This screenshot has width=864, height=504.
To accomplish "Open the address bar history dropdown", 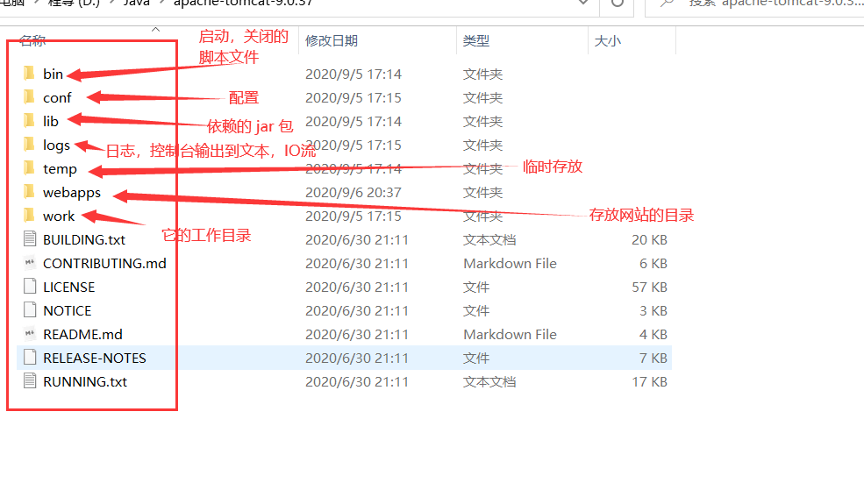I will click(583, 3).
